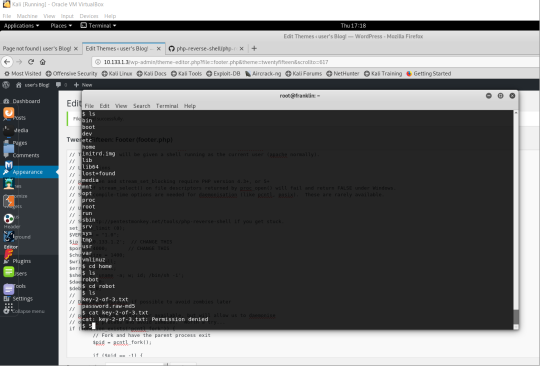Show site info icon in address bar
This screenshot has height=366, width=540.
(x=98, y=62)
